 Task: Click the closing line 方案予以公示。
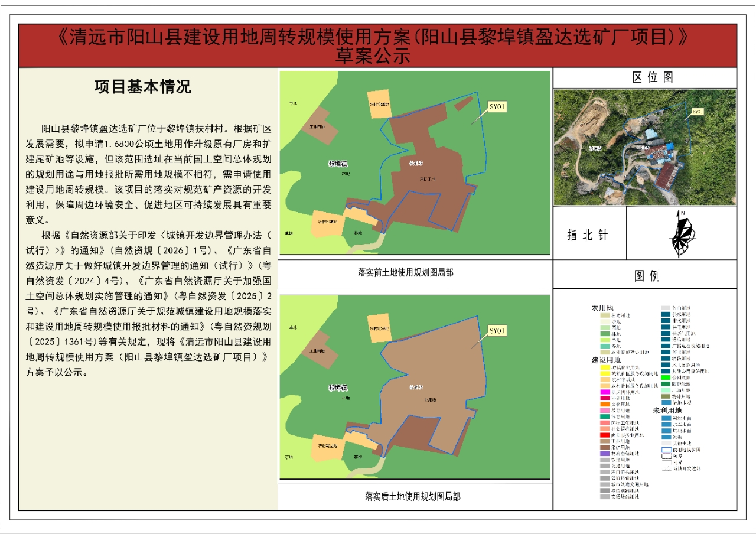pos(57,373)
